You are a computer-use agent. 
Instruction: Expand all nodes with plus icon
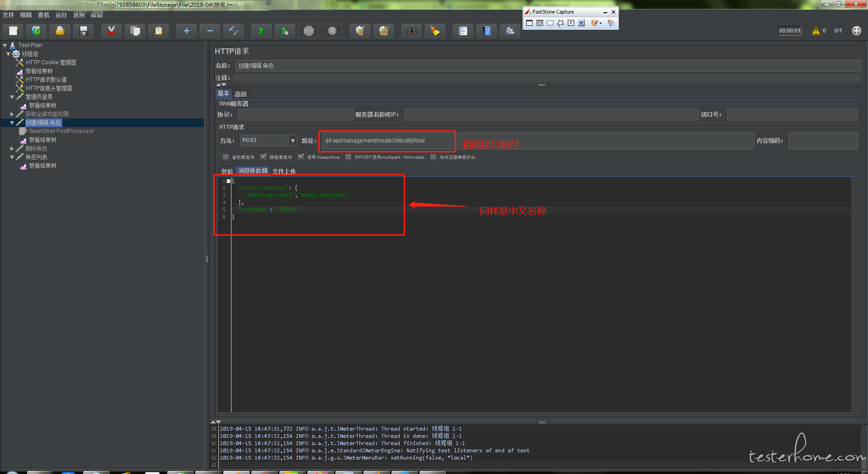tap(186, 31)
